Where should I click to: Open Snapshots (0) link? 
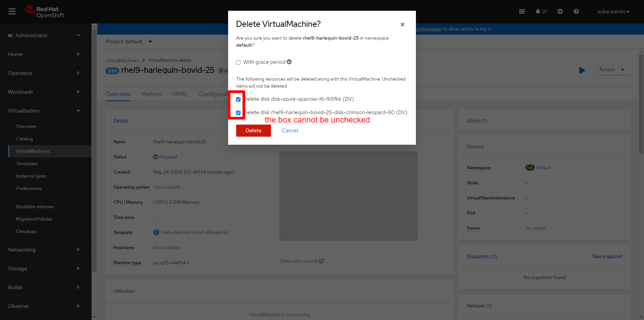(x=482, y=257)
